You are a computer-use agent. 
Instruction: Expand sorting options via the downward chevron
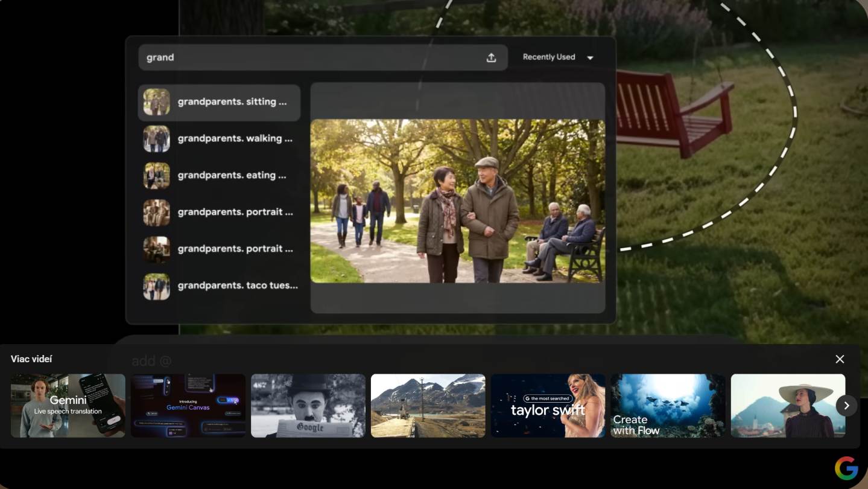[x=589, y=57]
